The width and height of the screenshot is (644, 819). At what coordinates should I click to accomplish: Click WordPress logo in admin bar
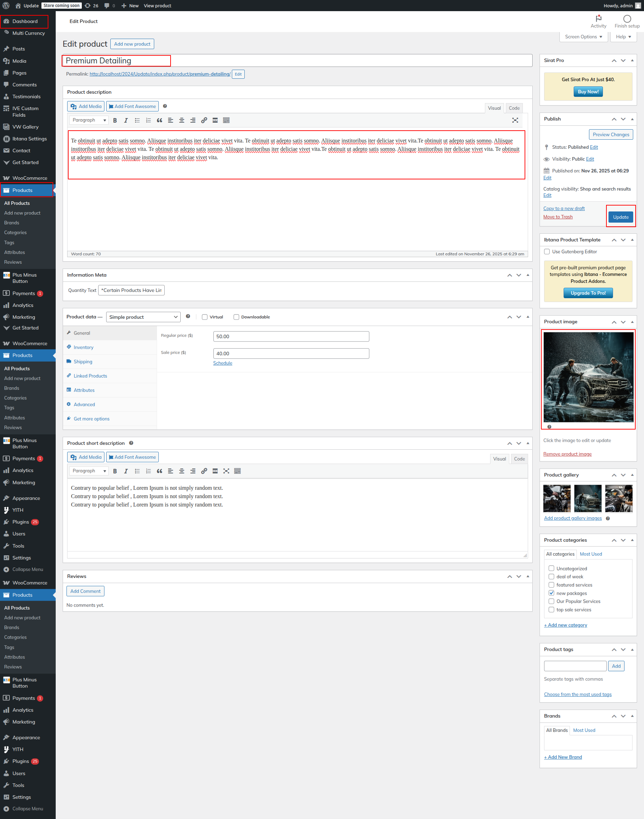[6, 6]
